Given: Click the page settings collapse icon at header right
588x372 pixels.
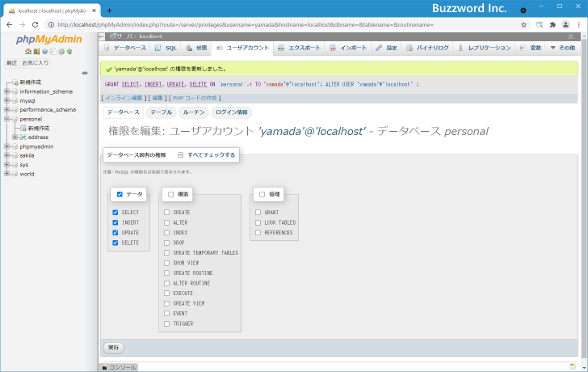Looking at the screenshot, I should pos(571,36).
